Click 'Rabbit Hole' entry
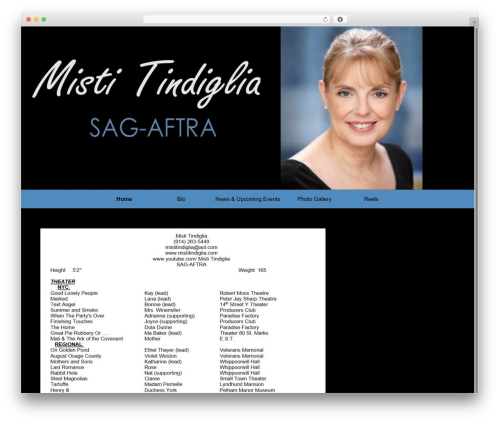 coord(64,373)
